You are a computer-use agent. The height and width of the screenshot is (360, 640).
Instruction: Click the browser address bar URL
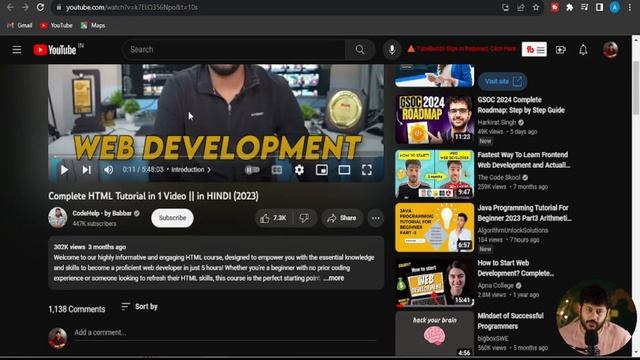tap(132, 7)
